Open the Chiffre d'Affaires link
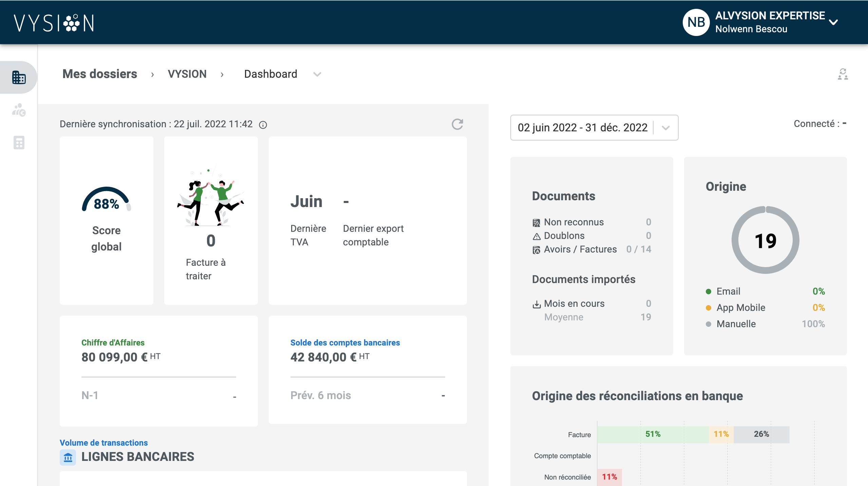This screenshot has width=868, height=486. click(x=113, y=342)
